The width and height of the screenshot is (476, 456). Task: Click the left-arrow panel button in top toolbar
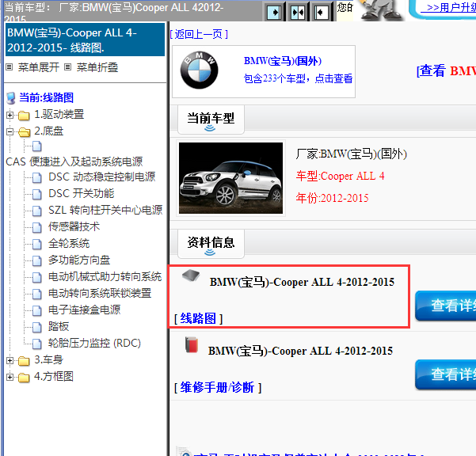321,13
